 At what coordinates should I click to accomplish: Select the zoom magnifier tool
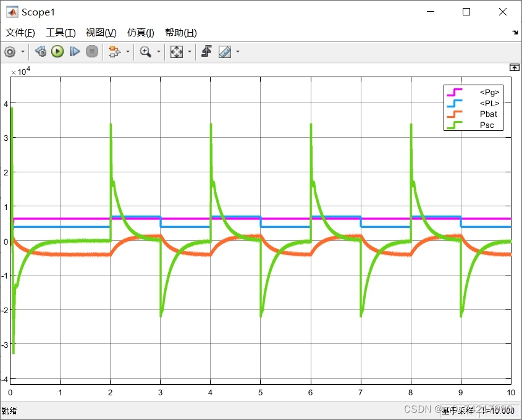146,52
